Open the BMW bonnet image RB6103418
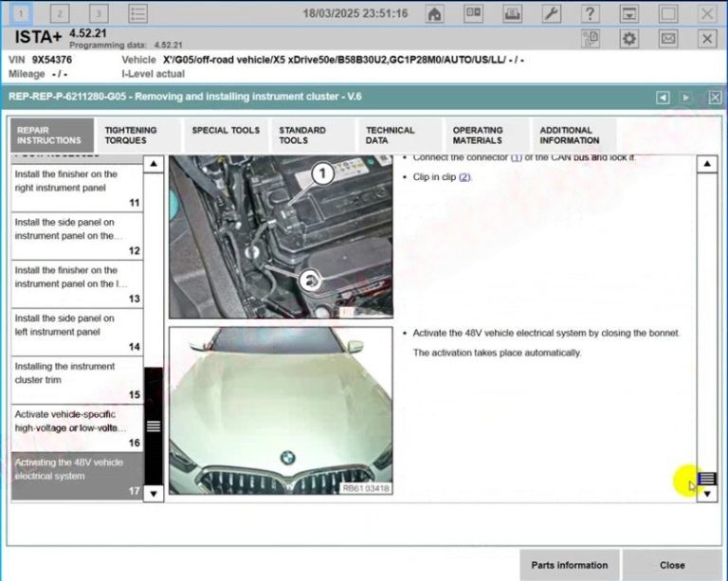Screen dimensions: 728x581 (x=281, y=410)
